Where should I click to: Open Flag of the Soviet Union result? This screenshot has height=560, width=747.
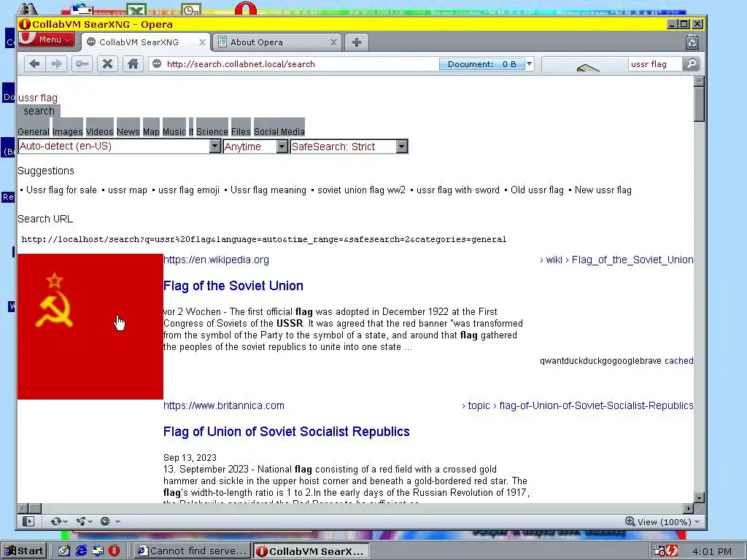(233, 286)
